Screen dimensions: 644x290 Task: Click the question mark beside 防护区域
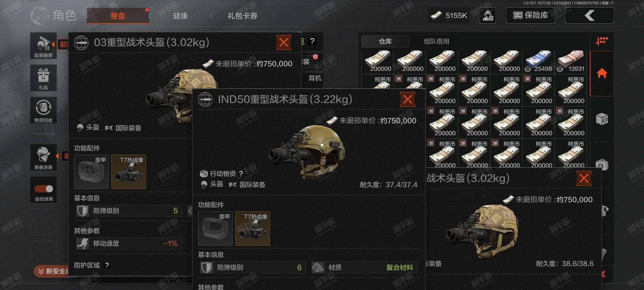pyautogui.click(x=107, y=265)
